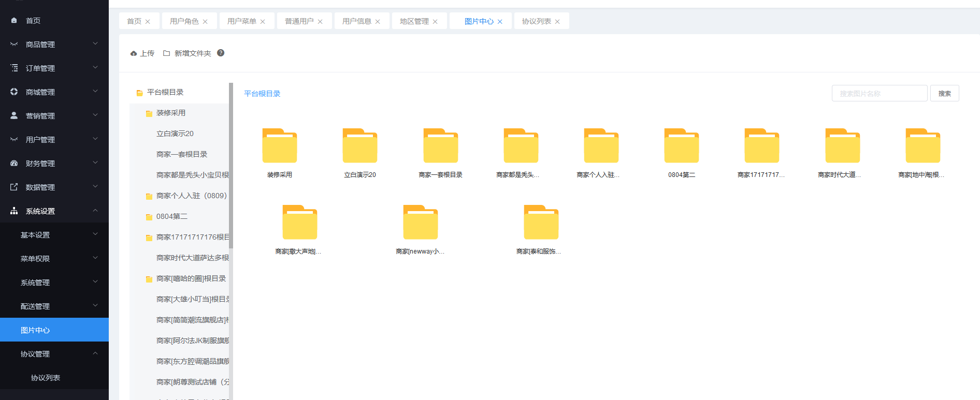This screenshot has width=980, height=400.
Task: Expand the 商品管理 sidebar menu
Action: (54, 45)
